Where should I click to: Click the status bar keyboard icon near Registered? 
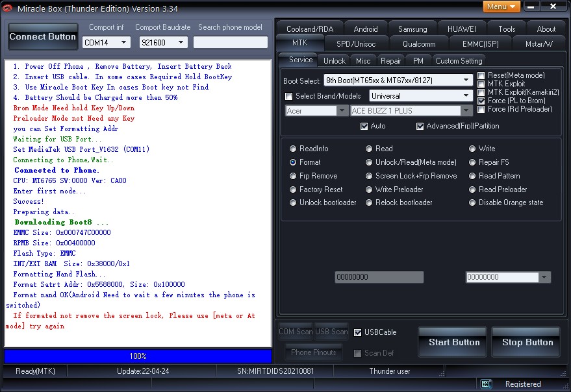[485, 384]
